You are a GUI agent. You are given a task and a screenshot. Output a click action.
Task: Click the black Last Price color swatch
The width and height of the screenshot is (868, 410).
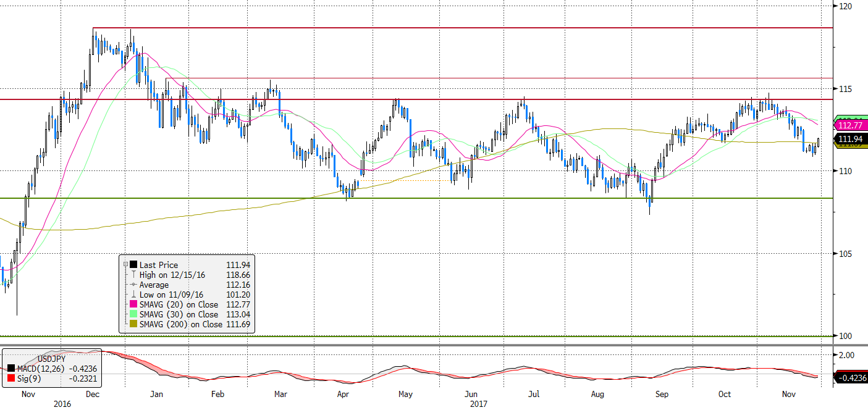pos(133,265)
